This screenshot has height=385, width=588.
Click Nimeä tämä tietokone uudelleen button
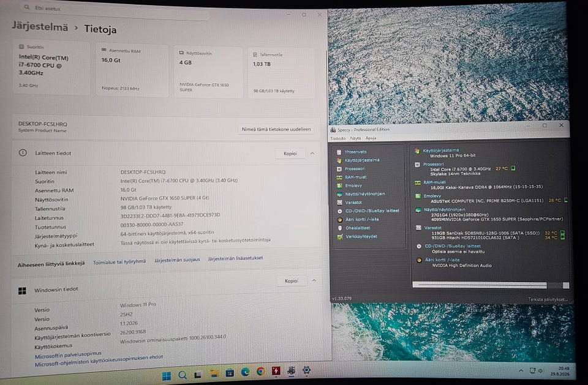click(276, 129)
